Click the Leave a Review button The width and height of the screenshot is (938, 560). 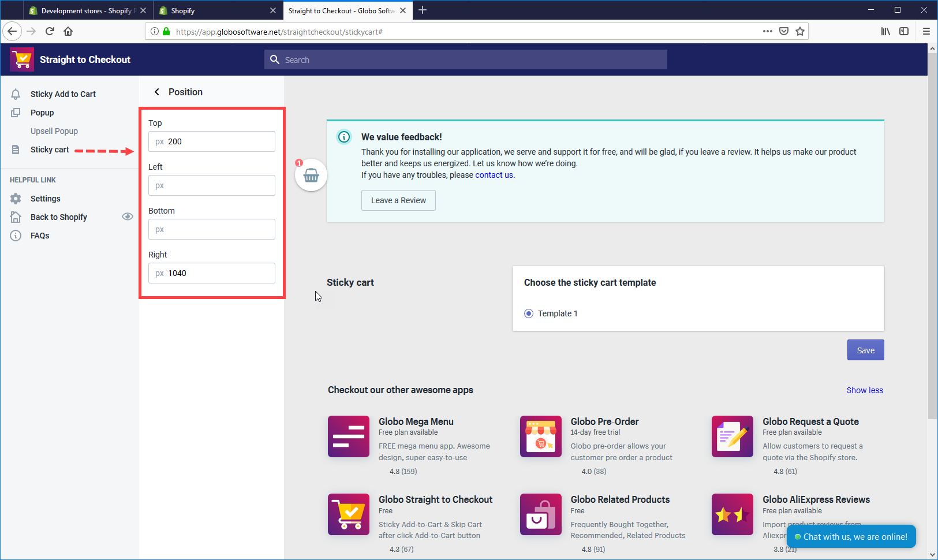pos(398,200)
